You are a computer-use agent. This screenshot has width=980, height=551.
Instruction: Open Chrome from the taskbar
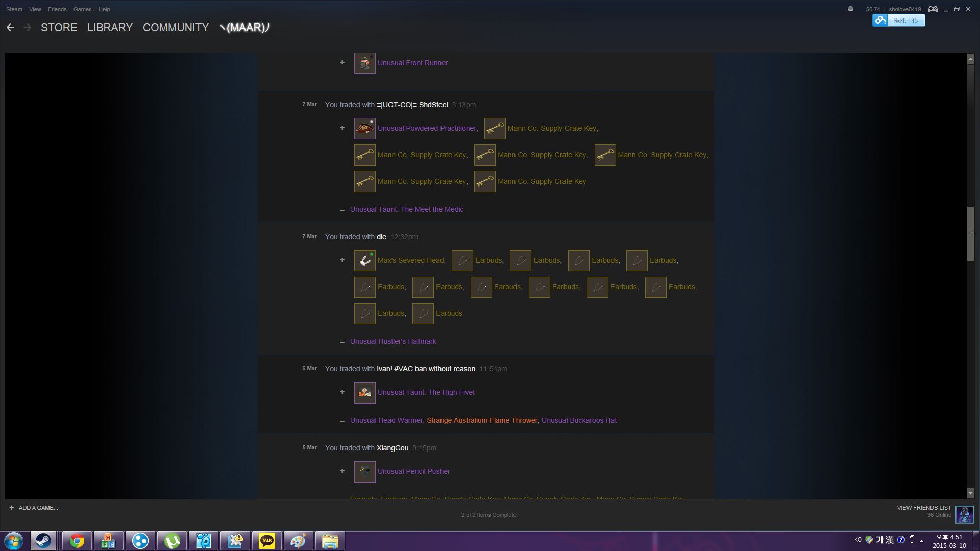pyautogui.click(x=77, y=541)
